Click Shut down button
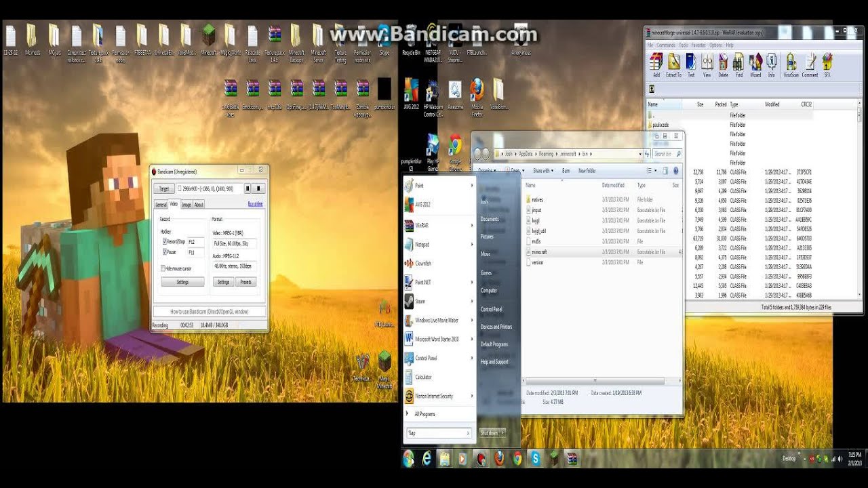 [490, 432]
